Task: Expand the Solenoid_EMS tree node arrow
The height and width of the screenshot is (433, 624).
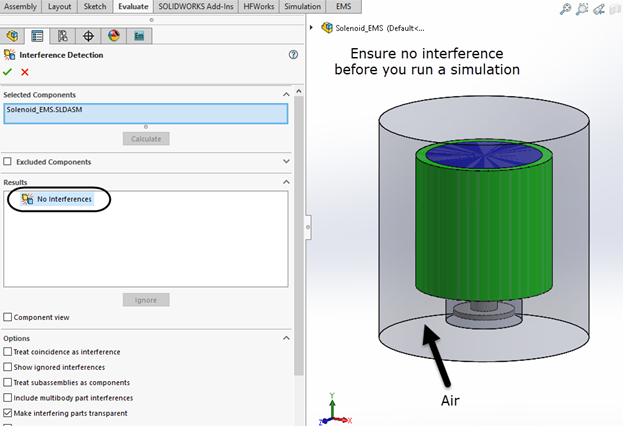Action: point(312,27)
